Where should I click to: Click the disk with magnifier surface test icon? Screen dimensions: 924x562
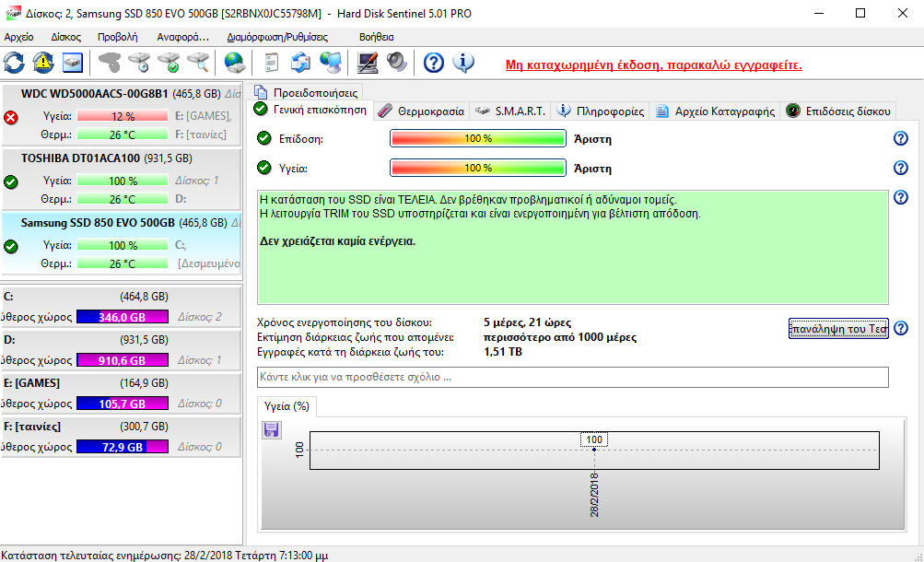point(199,63)
